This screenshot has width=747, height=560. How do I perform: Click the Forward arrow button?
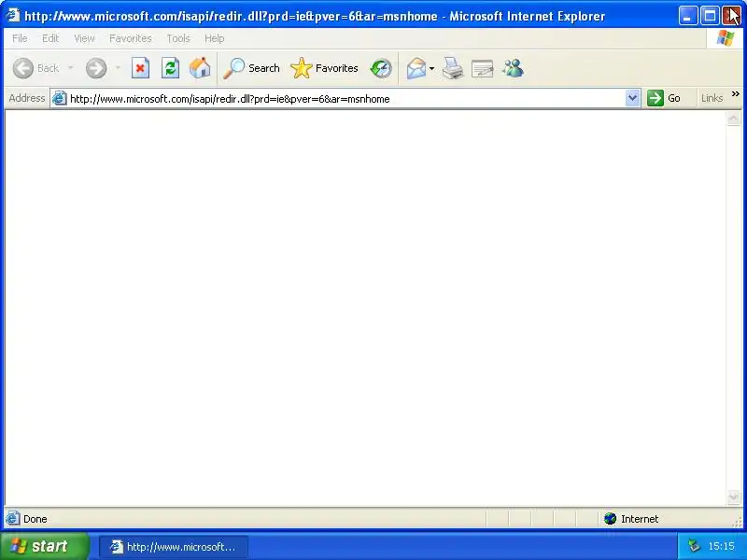[x=96, y=68]
